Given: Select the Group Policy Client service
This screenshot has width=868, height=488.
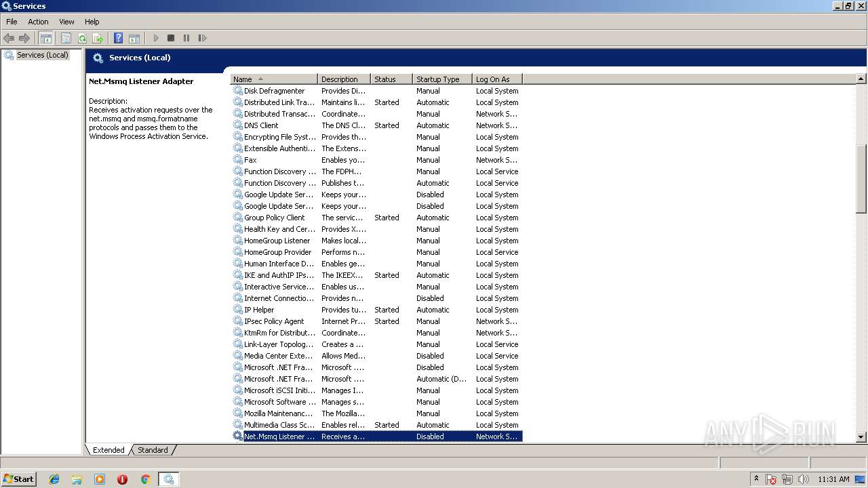Looking at the screenshot, I should point(377,218).
